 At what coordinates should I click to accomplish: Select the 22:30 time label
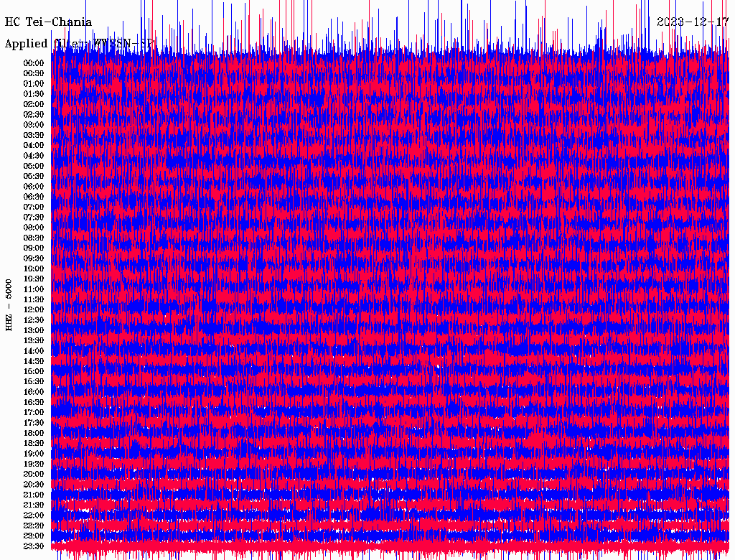coord(34,526)
